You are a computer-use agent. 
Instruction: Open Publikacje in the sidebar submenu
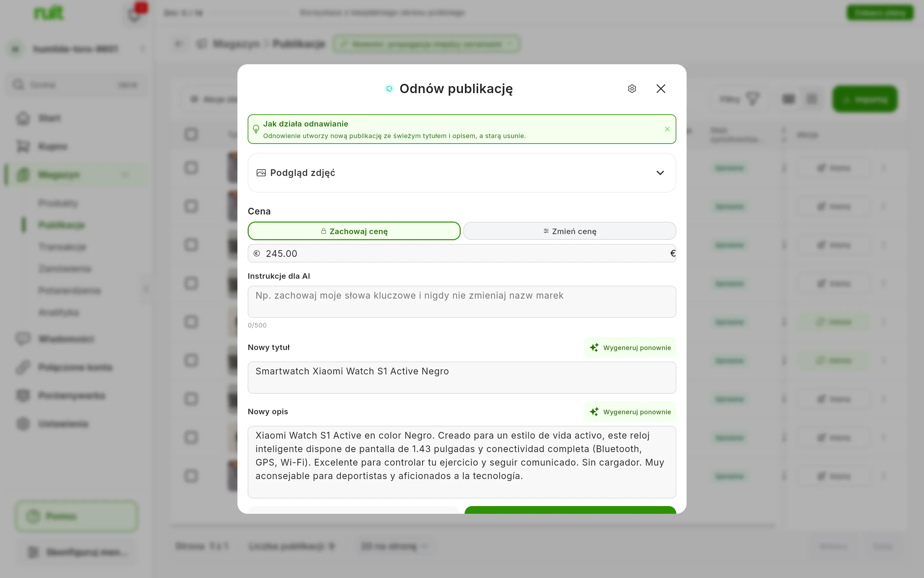pyautogui.click(x=62, y=225)
